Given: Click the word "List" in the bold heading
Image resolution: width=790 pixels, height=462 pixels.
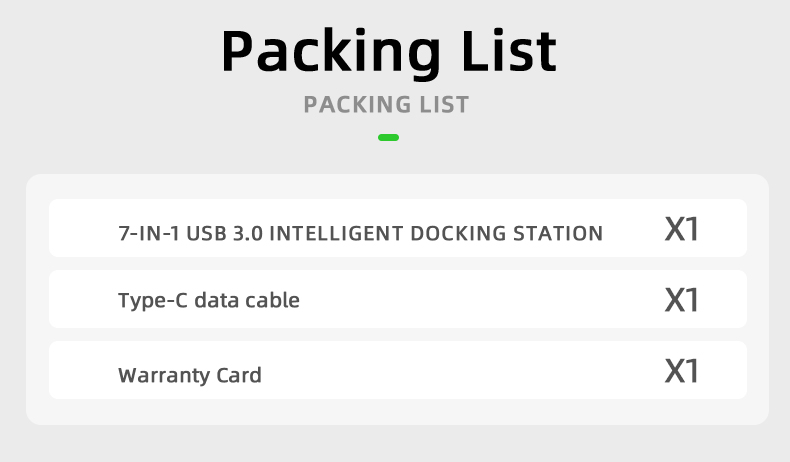Looking at the screenshot, I should (505, 50).
